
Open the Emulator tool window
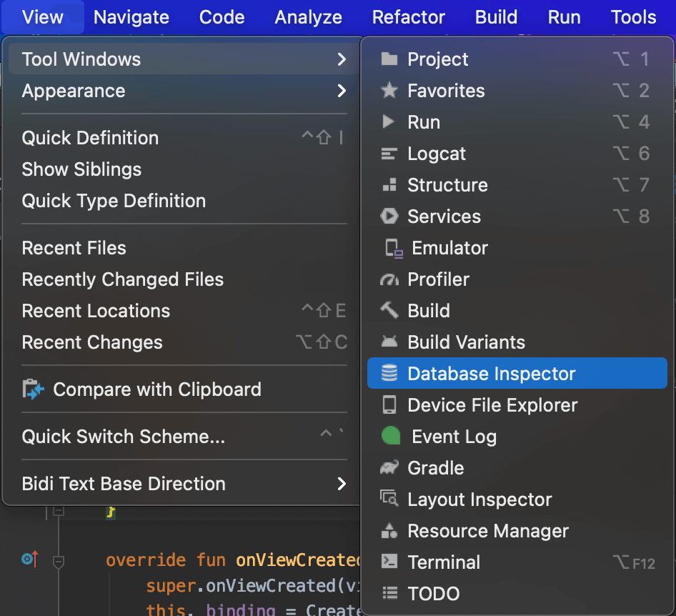(517, 248)
